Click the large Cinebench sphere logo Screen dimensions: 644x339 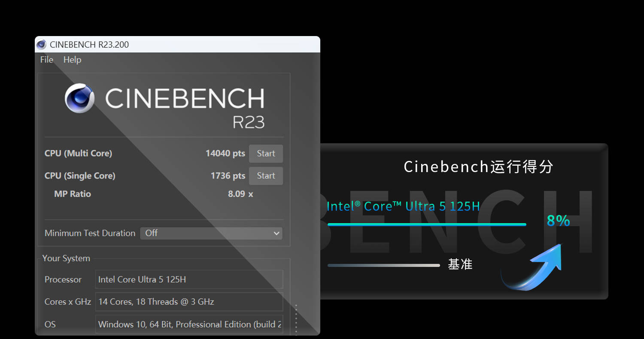(80, 98)
